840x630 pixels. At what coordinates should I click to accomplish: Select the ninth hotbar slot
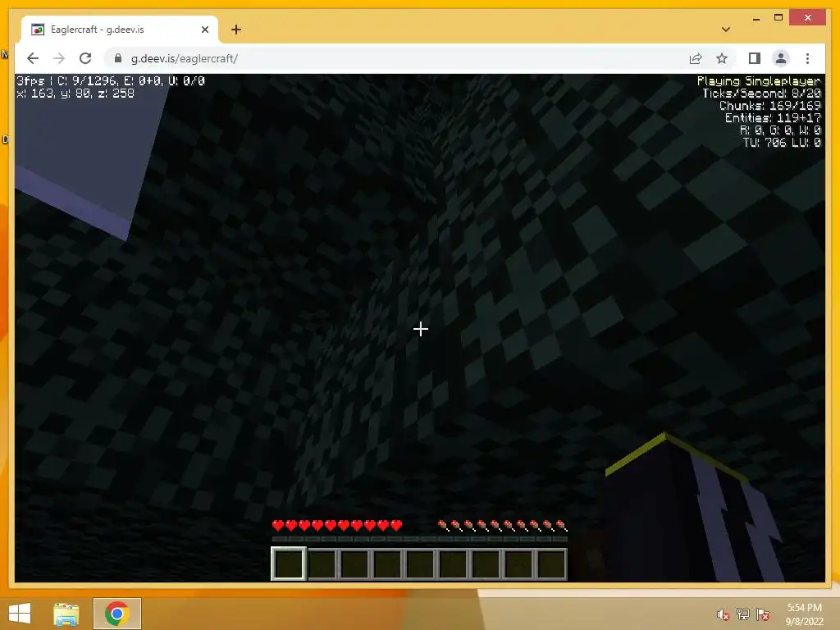(x=551, y=564)
